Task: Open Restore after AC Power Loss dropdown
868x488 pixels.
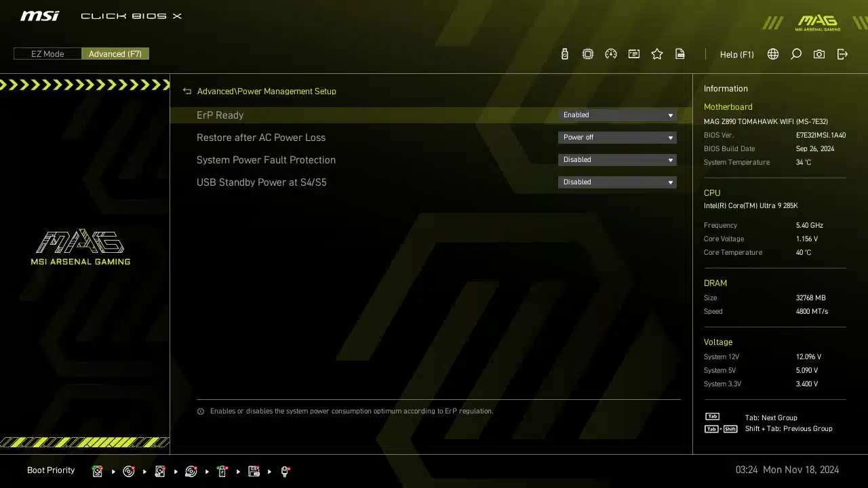Action: [x=617, y=138]
